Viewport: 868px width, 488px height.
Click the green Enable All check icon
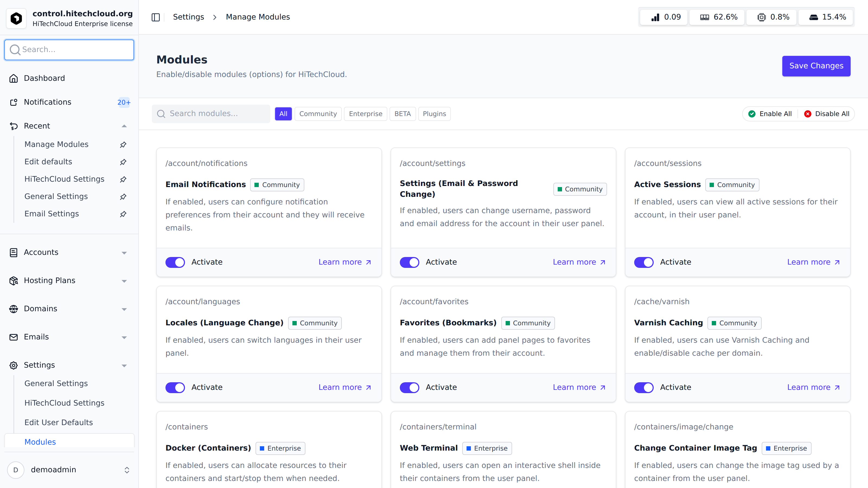coord(752,114)
